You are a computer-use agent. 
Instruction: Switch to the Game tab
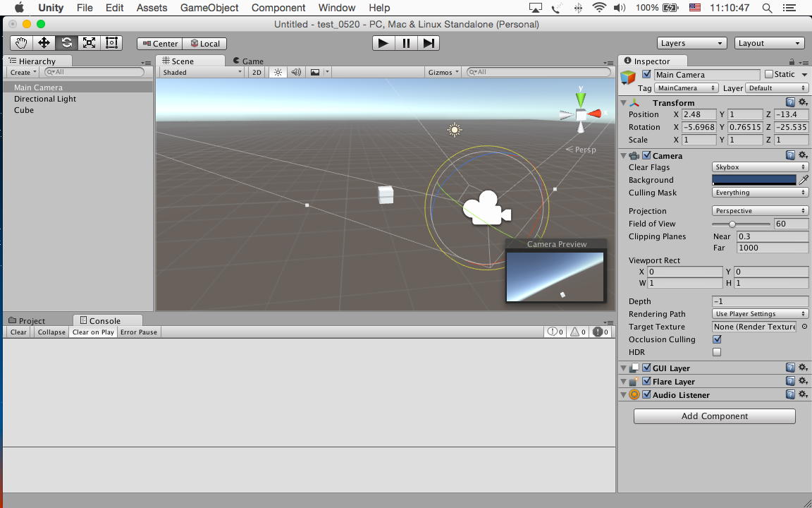tap(252, 61)
